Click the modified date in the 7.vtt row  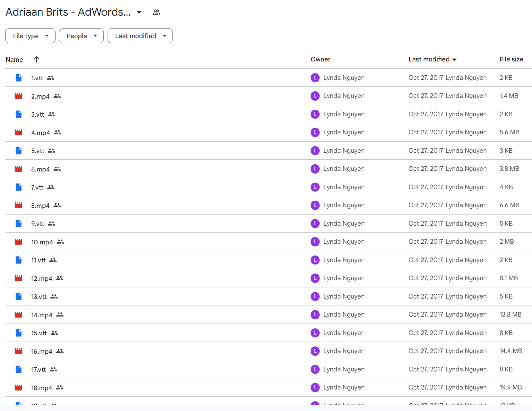[x=426, y=187]
